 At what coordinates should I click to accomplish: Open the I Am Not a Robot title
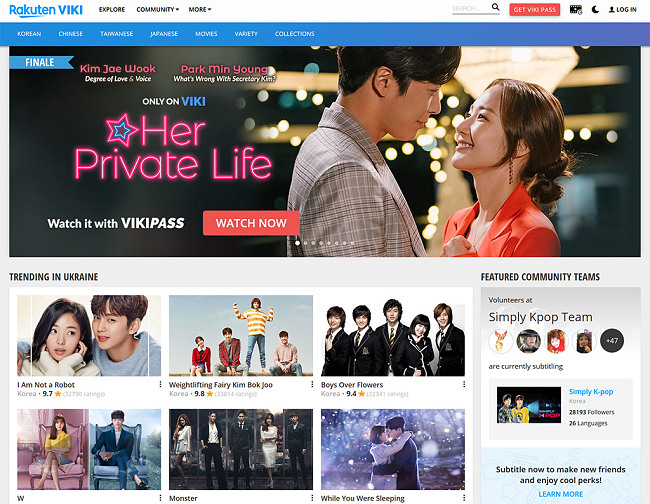(x=46, y=385)
